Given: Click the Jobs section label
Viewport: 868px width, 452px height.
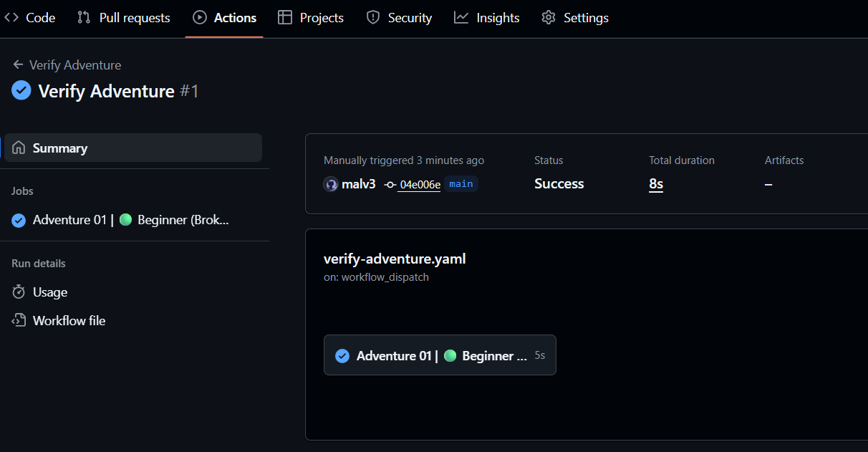Looking at the screenshot, I should (22, 191).
